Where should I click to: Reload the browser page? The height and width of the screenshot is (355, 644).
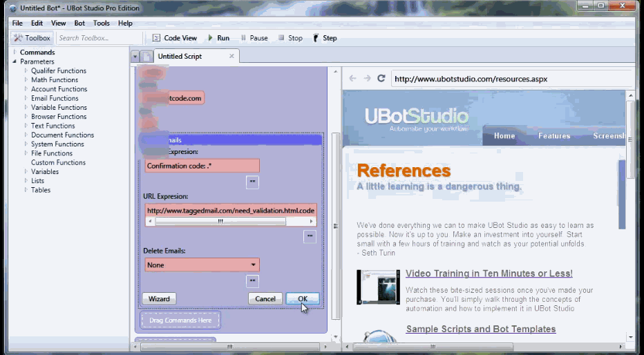point(381,78)
